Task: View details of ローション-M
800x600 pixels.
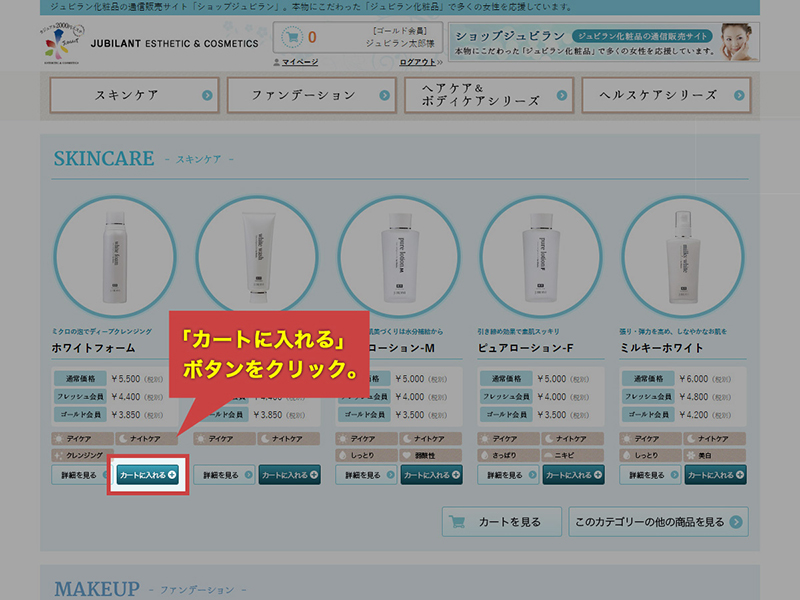Action: tap(366, 475)
